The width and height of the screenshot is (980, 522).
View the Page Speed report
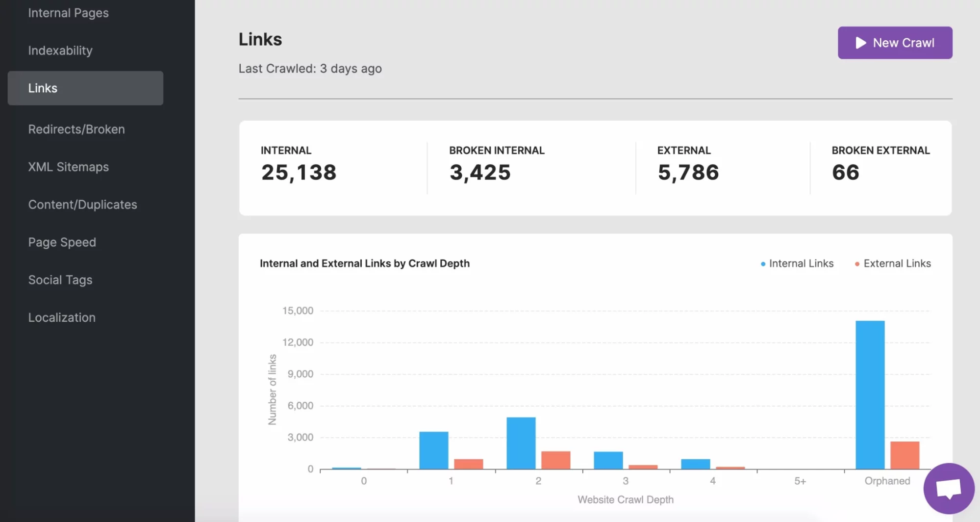[62, 242]
